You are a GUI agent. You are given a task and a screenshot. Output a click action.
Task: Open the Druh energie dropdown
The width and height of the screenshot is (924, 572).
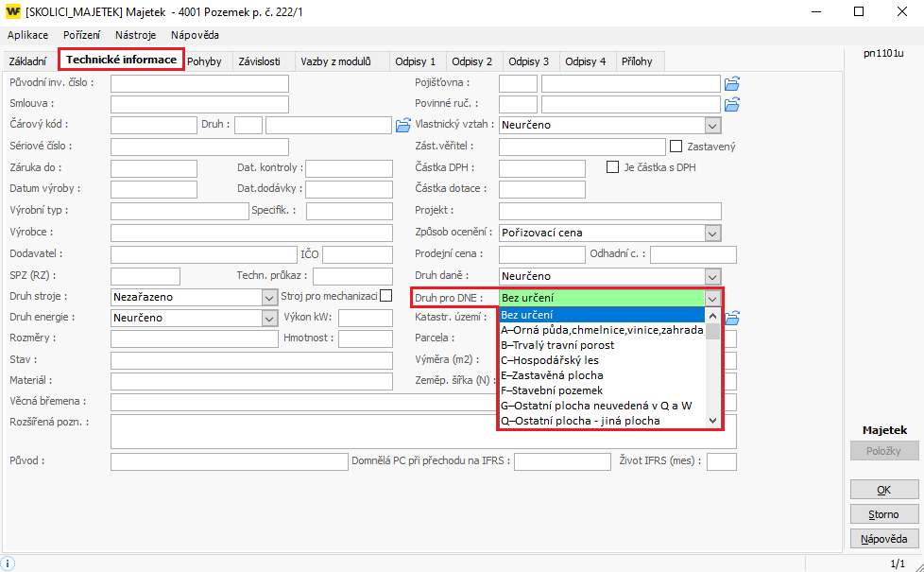pos(268,319)
